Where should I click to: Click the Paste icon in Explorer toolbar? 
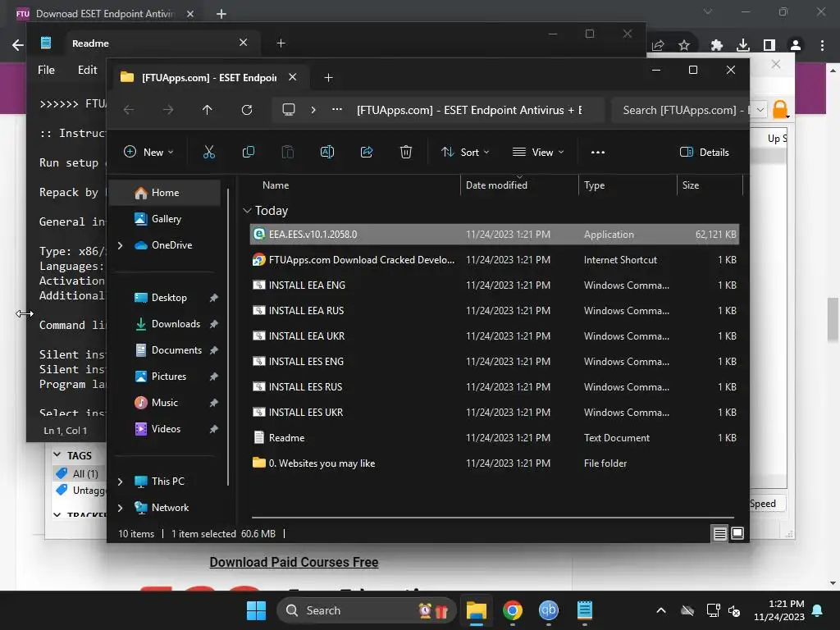(288, 152)
